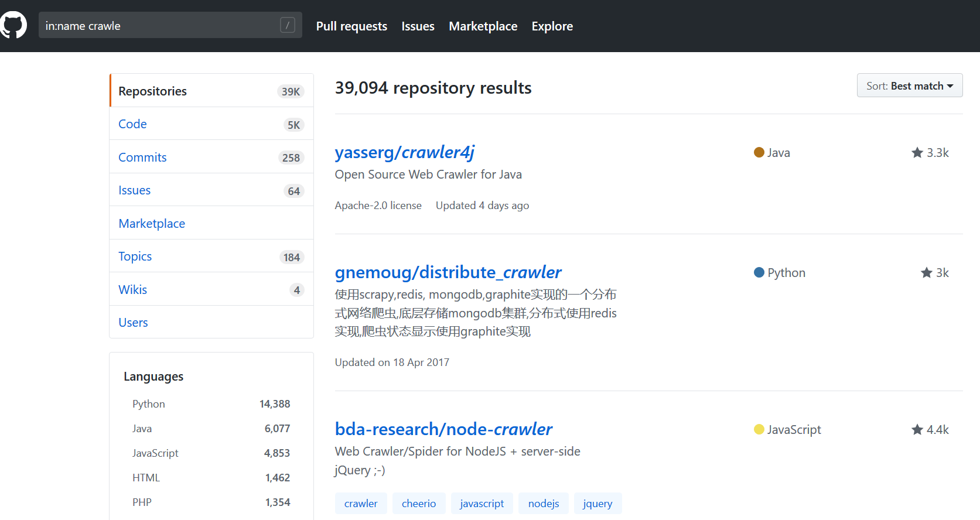Viewport: 980px width, 520px height.
Task: Click the 14,388 Python repository count
Action: [x=275, y=404]
